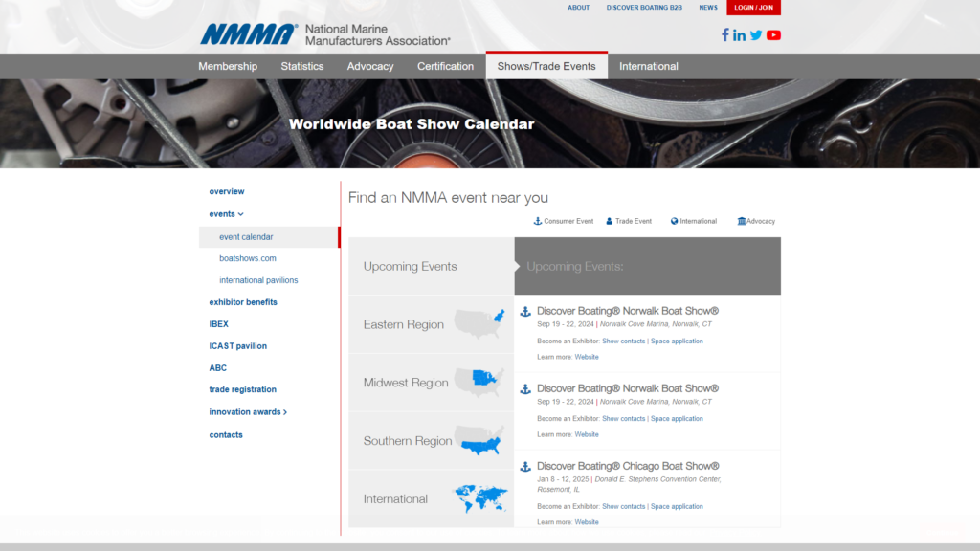Click the LOGIN / JOIN button

pos(753,8)
